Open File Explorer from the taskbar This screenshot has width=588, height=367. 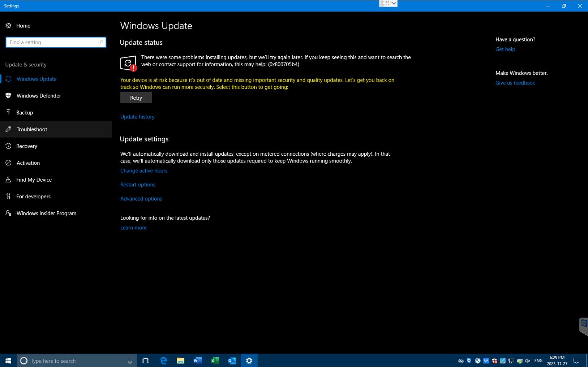(x=180, y=360)
